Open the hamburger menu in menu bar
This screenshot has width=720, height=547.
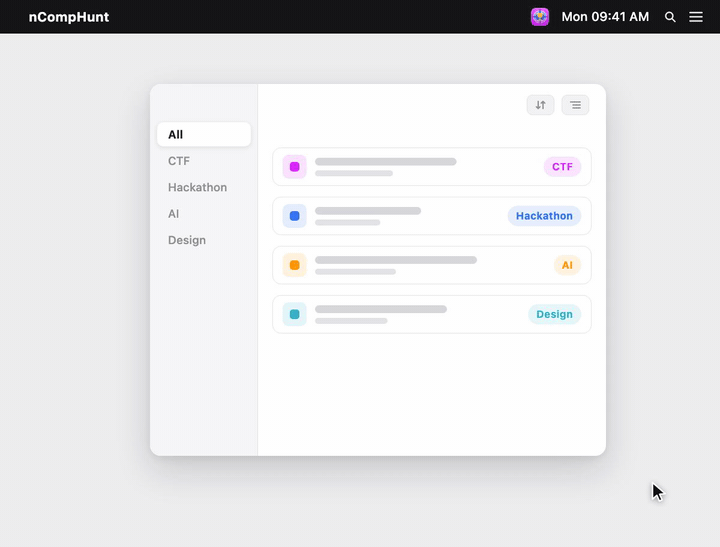(696, 17)
